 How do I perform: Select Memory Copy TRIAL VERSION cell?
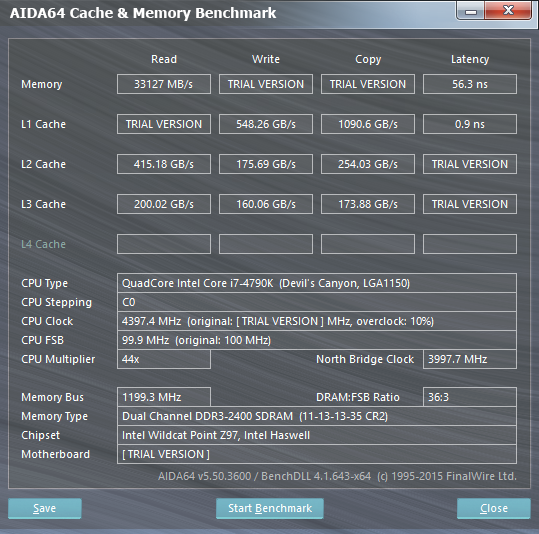click(x=368, y=84)
